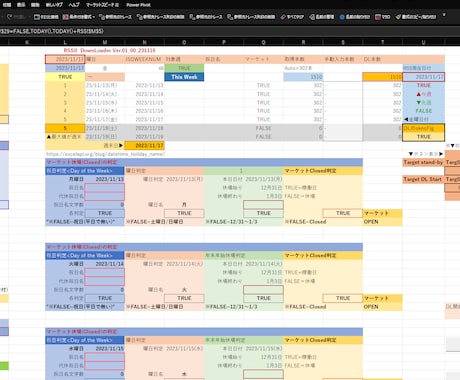460x380 pixels.
Task: Open the 新しいタブ ribbon tab
Action: [x=54, y=5]
